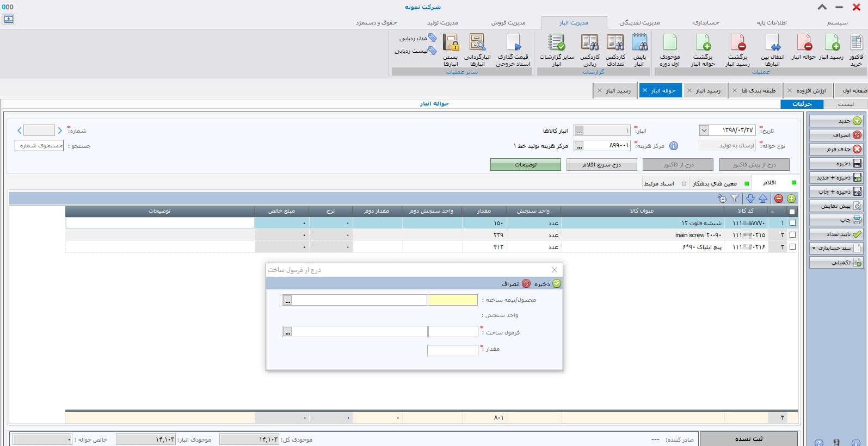Check row 1 checkbox (شیشه فلوت ۱۲)

coord(792,223)
